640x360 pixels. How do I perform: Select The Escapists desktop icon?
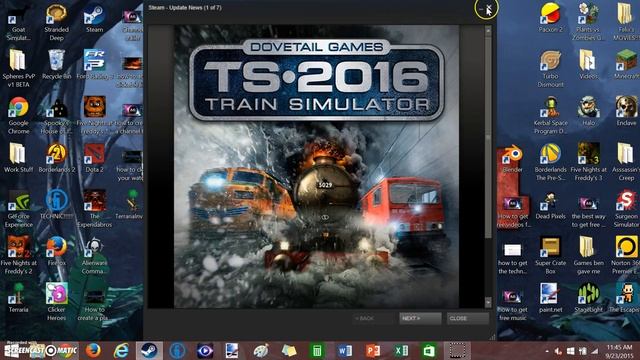point(627,298)
